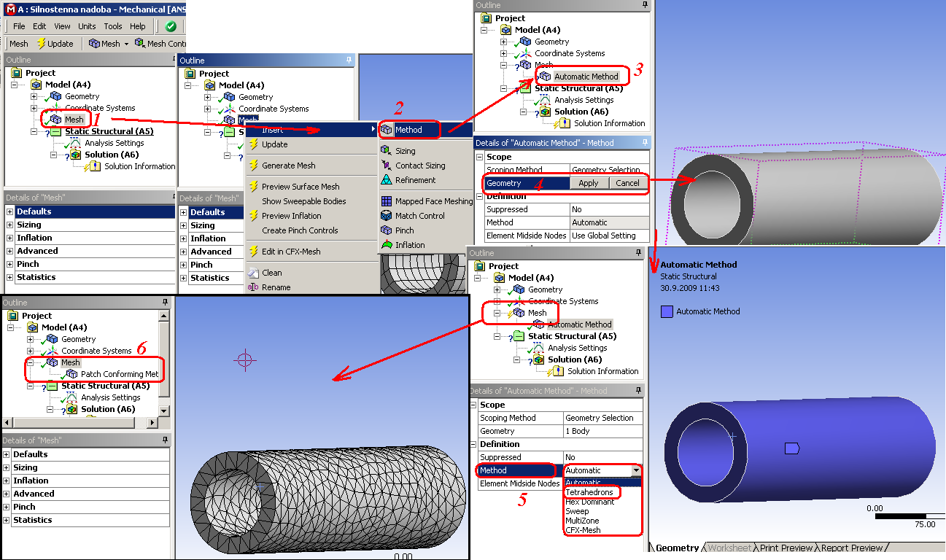946x560 pixels.
Task: Select Analysis Settings in the first Outline tree
Action: [114, 143]
